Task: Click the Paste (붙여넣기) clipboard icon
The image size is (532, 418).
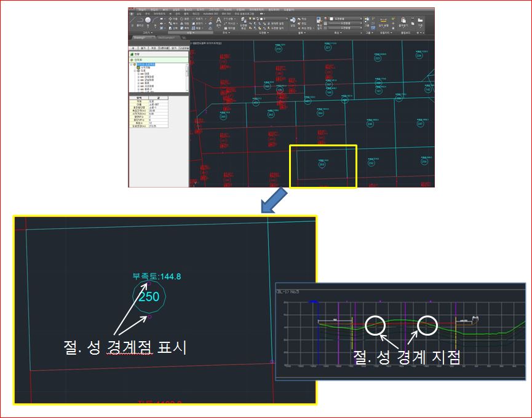Action: pos(403,22)
